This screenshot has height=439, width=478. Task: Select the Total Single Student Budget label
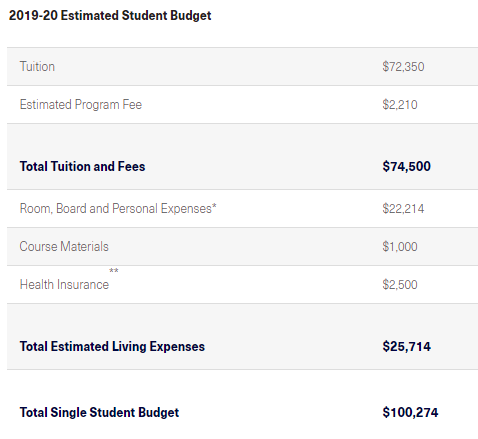click(99, 412)
